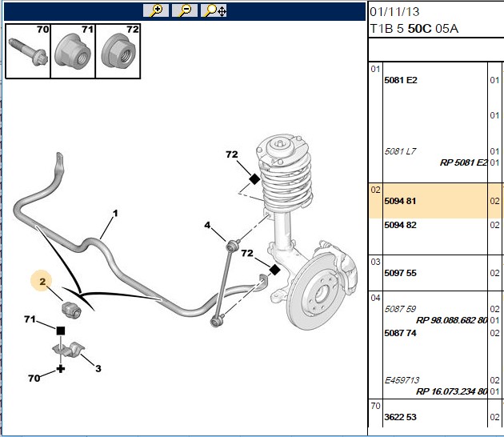Screen dimensions: 504x437
Task: Click the diamond marker near the spring
Action: coord(254,179)
